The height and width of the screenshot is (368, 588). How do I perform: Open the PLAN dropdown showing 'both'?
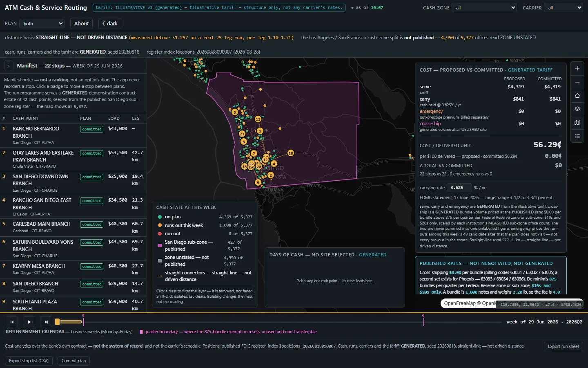tap(42, 24)
